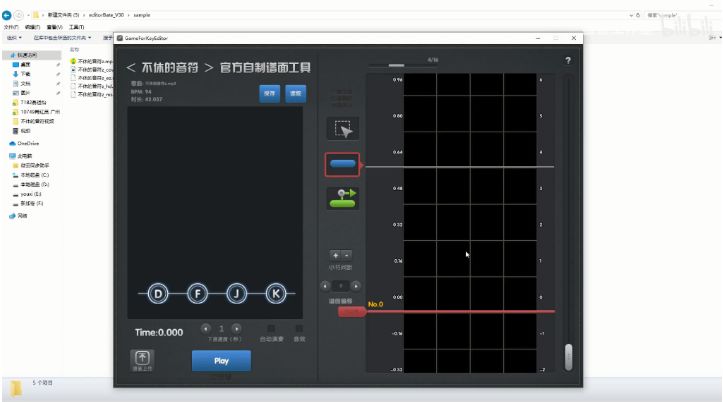The image size is (723, 402).
Task: Open Network in Explorer sidebar
Action: pos(18,215)
